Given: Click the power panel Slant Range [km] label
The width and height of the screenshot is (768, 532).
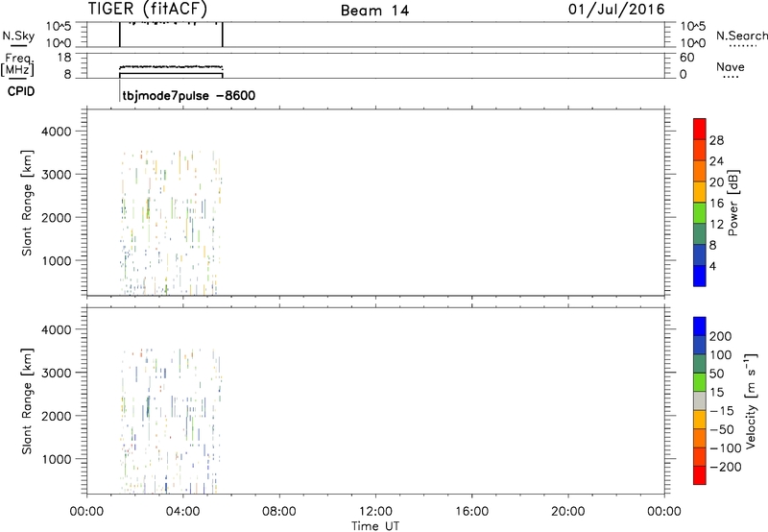Looking at the screenshot, I should coord(27,203).
